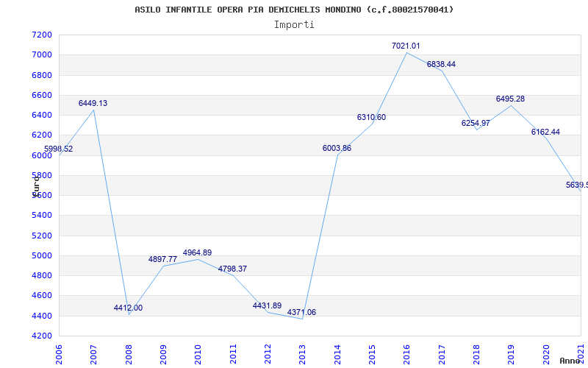Click x-axis year label 2018
This screenshot has height=368, width=588.
[476, 355]
